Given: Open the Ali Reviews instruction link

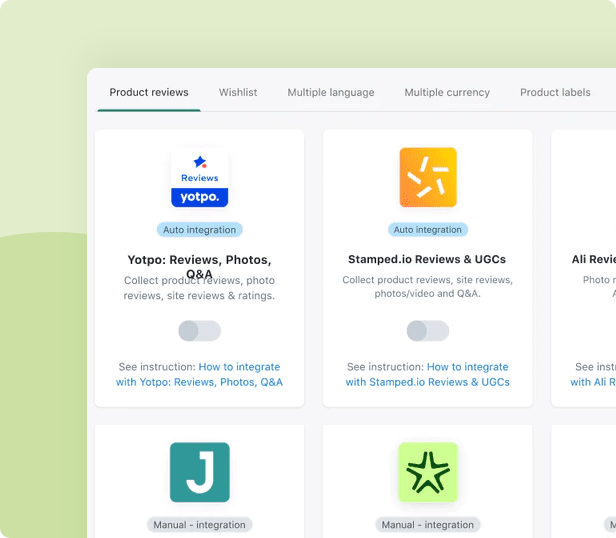Looking at the screenshot, I should point(593,382).
